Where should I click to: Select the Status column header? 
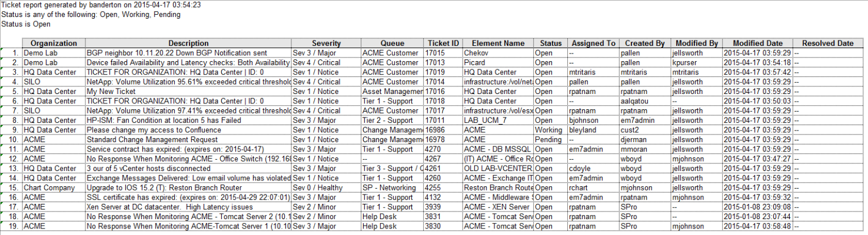(x=551, y=43)
